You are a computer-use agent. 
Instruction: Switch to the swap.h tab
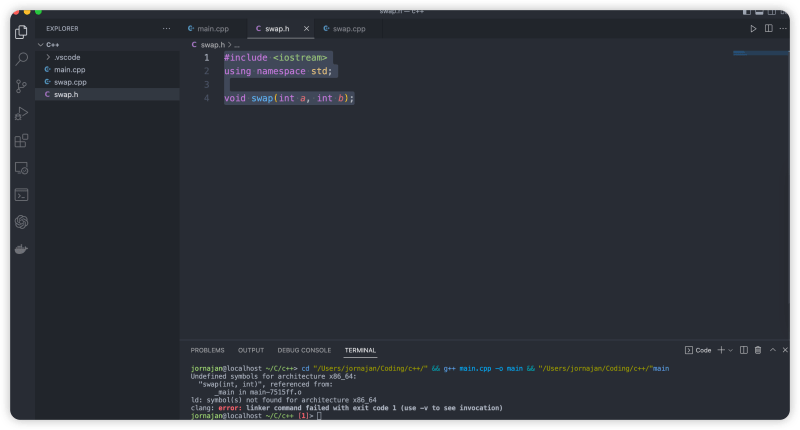277,29
